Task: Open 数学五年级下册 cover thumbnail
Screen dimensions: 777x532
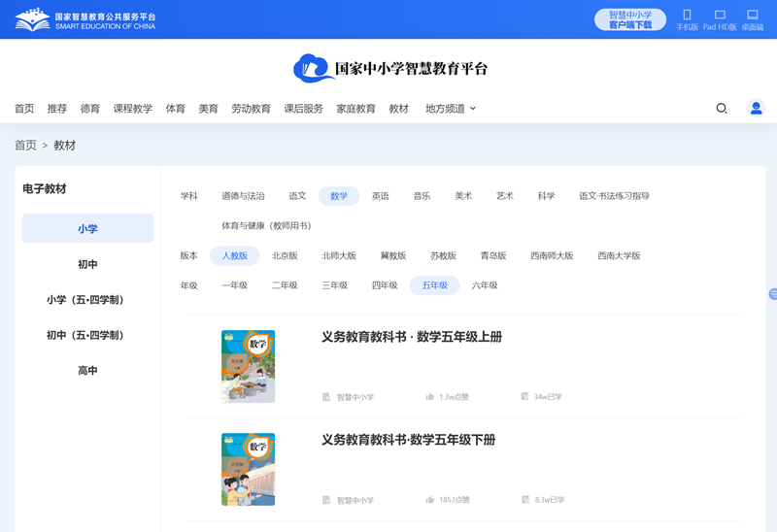Action: click(249, 469)
